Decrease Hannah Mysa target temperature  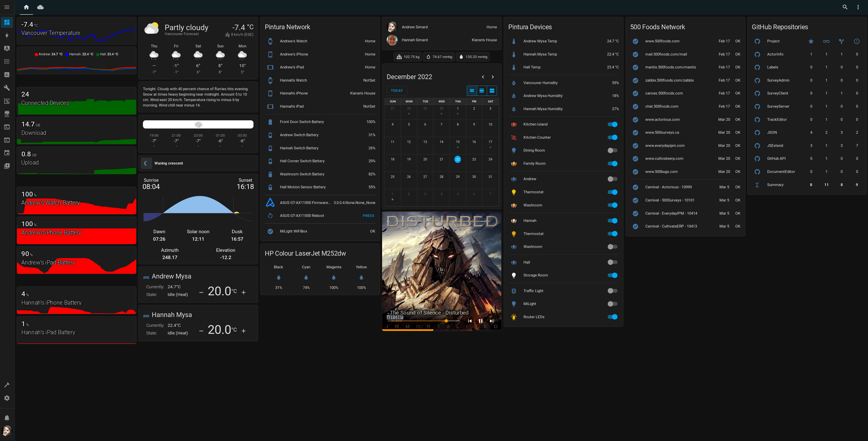click(201, 331)
